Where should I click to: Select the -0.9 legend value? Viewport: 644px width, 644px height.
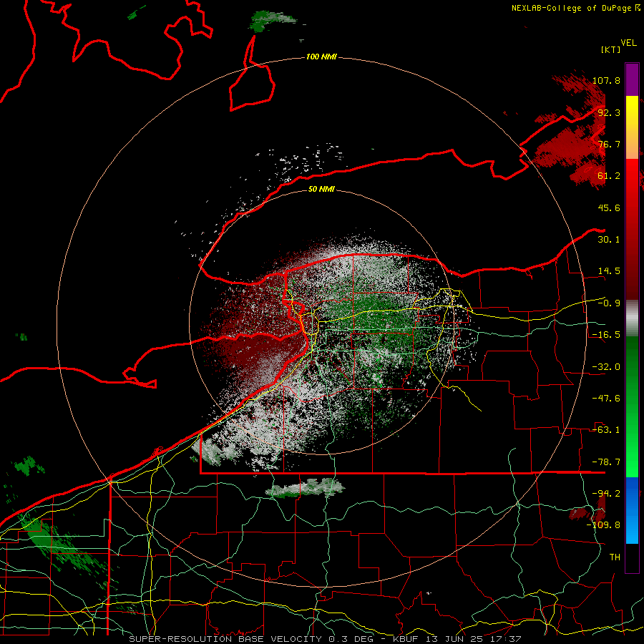pyautogui.click(x=609, y=303)
